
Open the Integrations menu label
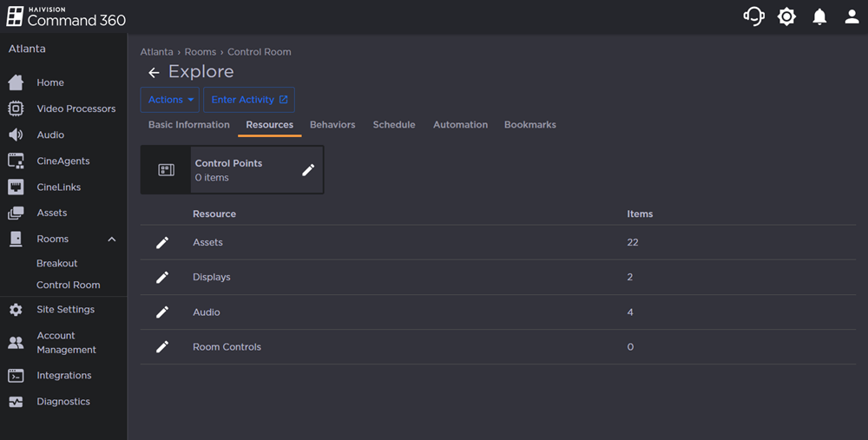coord(64,376)
